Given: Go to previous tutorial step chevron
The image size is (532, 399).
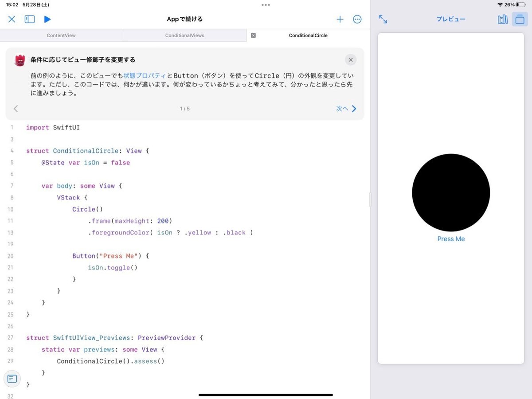Looking at the screenshot, I should 16,109.
